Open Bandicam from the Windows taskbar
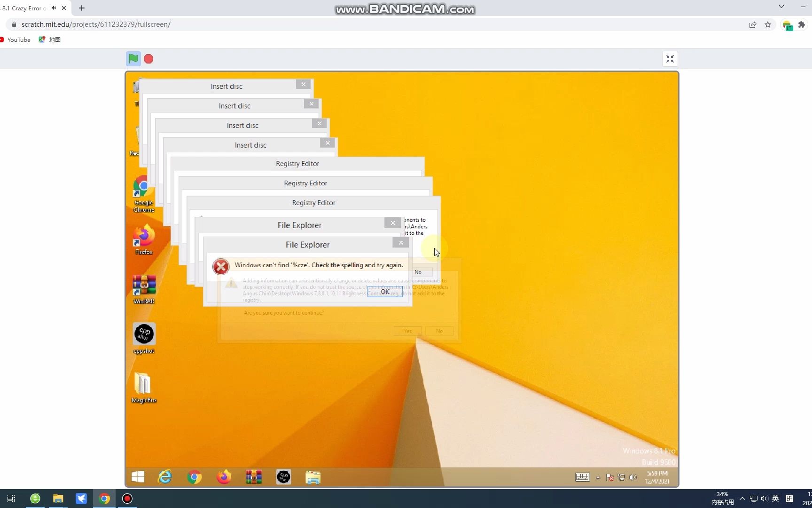The image size is (812, 508). [127, 499]
